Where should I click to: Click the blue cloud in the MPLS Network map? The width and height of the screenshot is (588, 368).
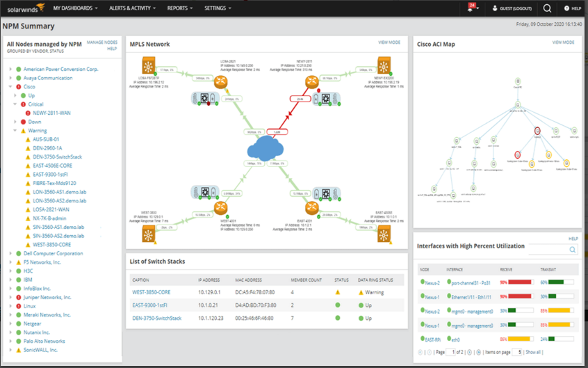click(x=265, y=148)
